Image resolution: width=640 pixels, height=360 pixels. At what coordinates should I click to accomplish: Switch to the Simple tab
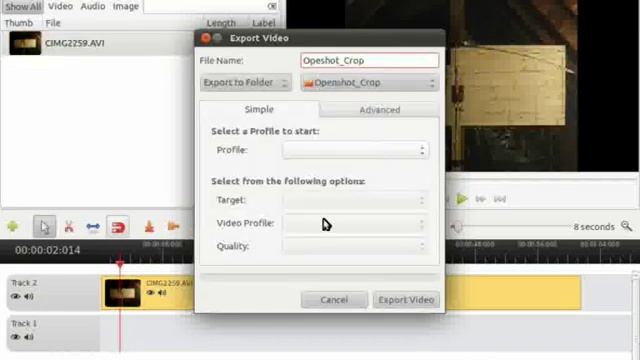click(259, 109)
